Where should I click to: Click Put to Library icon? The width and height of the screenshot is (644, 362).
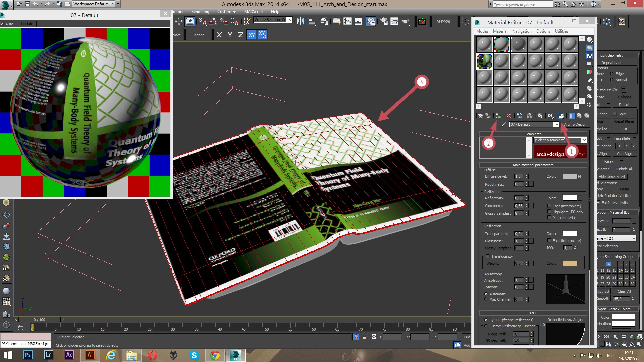click(540, 116)
